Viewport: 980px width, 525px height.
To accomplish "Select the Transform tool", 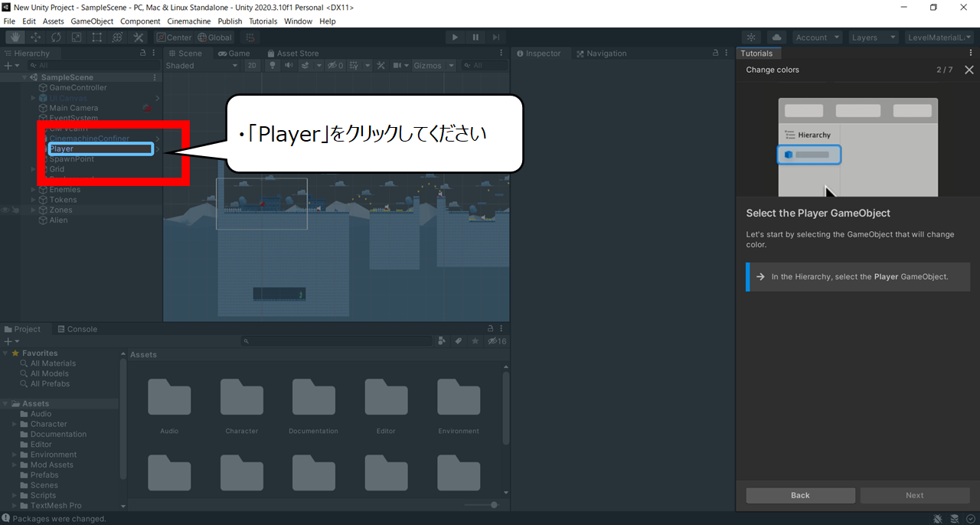I will point(118,37).
